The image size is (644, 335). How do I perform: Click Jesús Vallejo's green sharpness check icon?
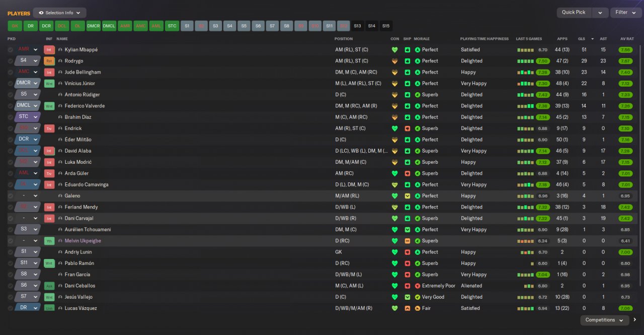coord(408,297)
